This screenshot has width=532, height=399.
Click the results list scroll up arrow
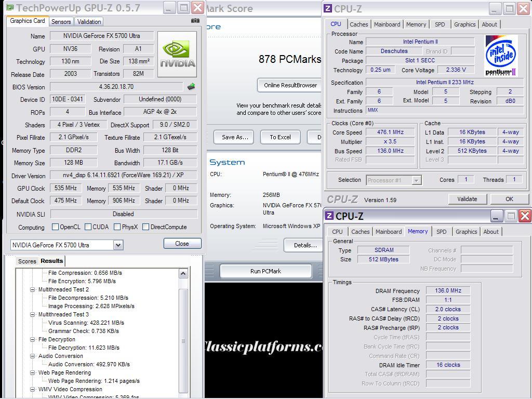click(x=183, y=273)
